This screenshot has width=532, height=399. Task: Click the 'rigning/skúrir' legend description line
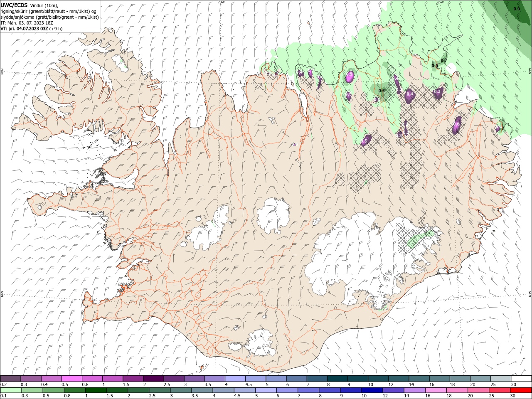(x=49, y=11)
